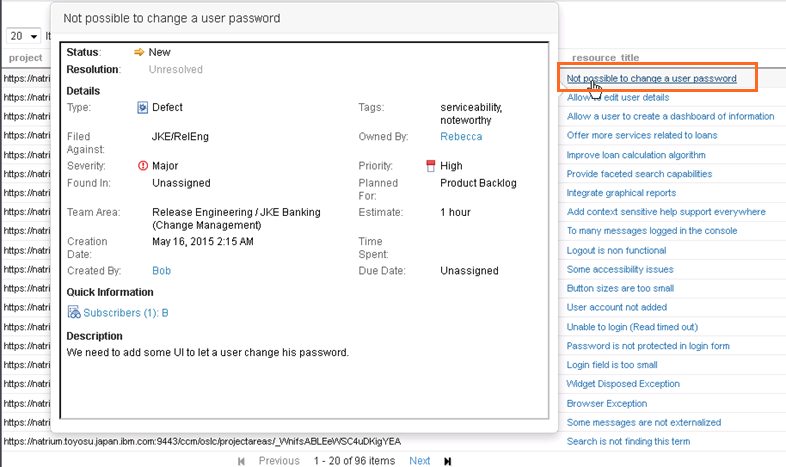786x467 pixels.
Task: Open 'Some messages are not externalized' link
Action: [x=644, y=422]
